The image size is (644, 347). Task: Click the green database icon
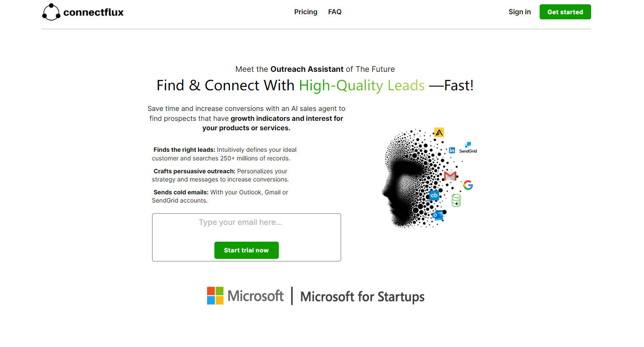click(456, 200)
